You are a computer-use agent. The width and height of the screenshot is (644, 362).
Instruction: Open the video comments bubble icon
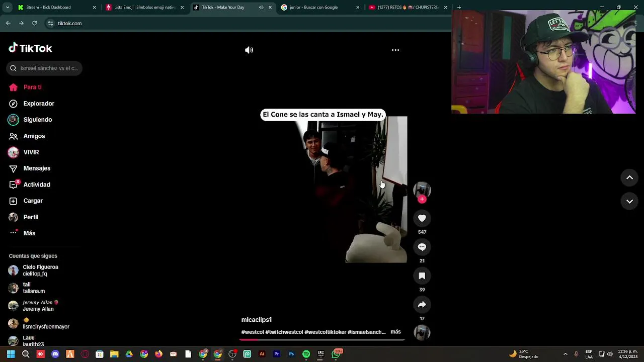click(x=422, y=247)
